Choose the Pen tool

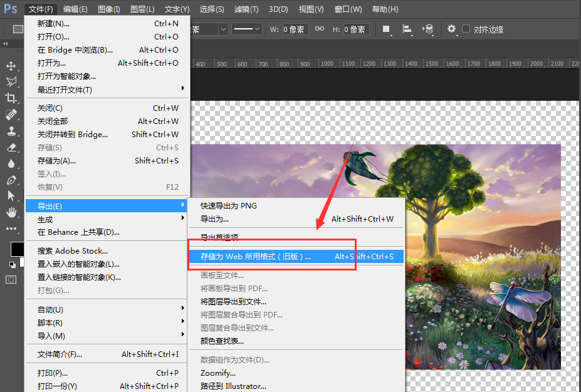click(x=12, y=182)
